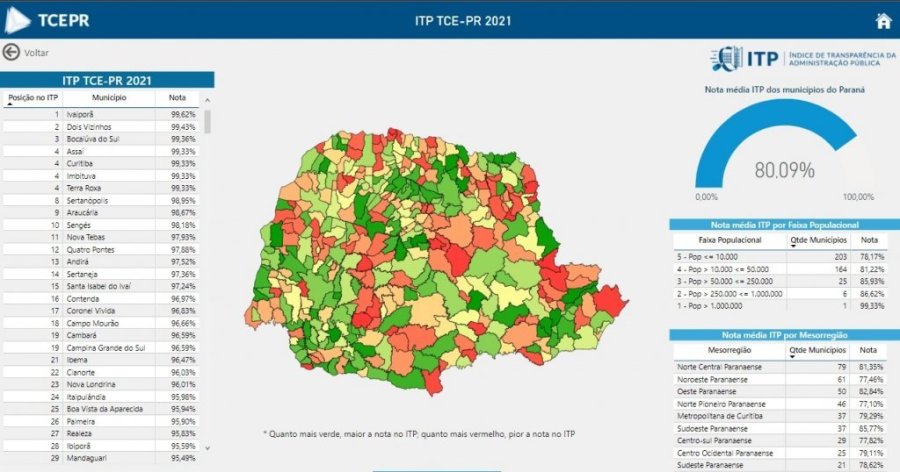Sort mesorregião table by Nota header
The height and width of the screenshot is (472, 900).
pos(868,350)
